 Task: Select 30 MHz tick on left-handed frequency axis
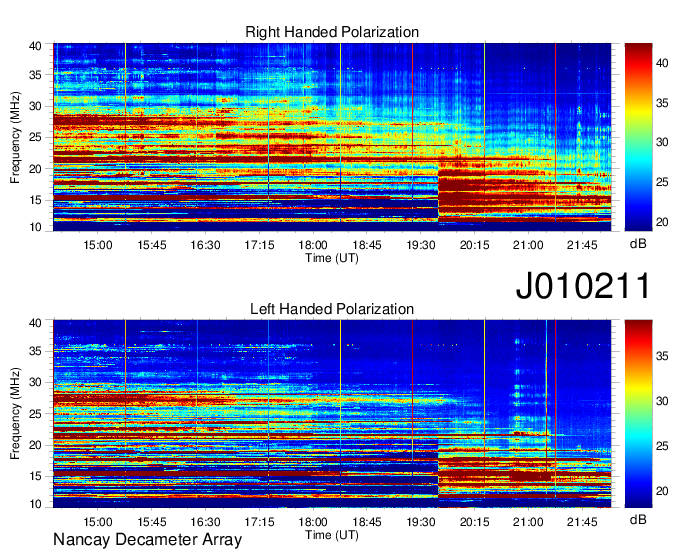pyautogui.click(x=35, y=382)
